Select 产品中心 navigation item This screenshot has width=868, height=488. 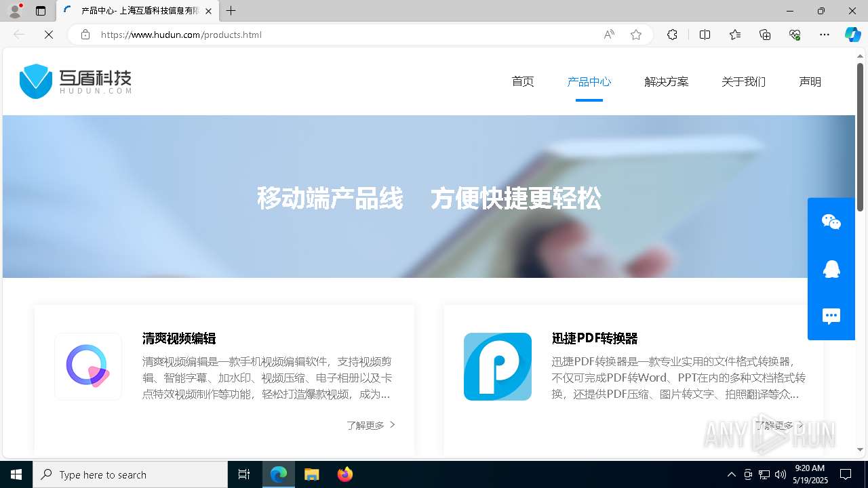[x=589, y=81]
